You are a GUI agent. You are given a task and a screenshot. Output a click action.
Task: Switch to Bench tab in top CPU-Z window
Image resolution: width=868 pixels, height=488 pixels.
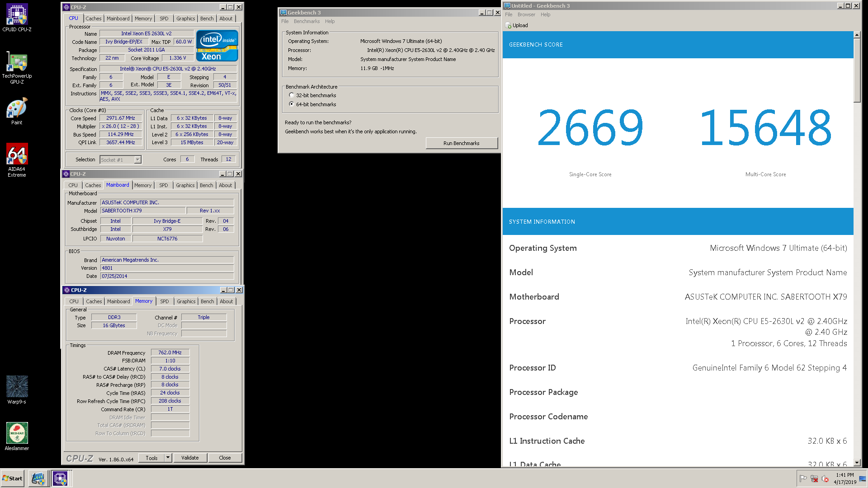click(x=207, y=19)
